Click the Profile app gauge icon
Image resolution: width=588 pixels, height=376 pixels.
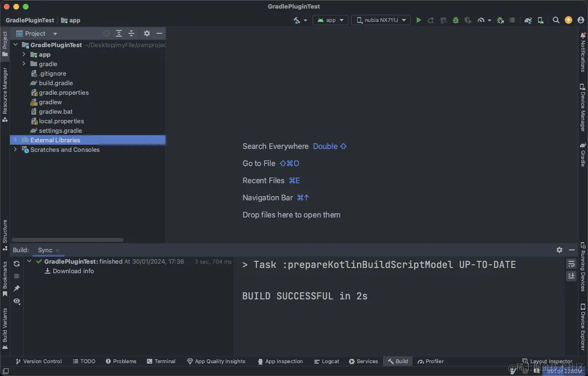(x=481, y=20)
